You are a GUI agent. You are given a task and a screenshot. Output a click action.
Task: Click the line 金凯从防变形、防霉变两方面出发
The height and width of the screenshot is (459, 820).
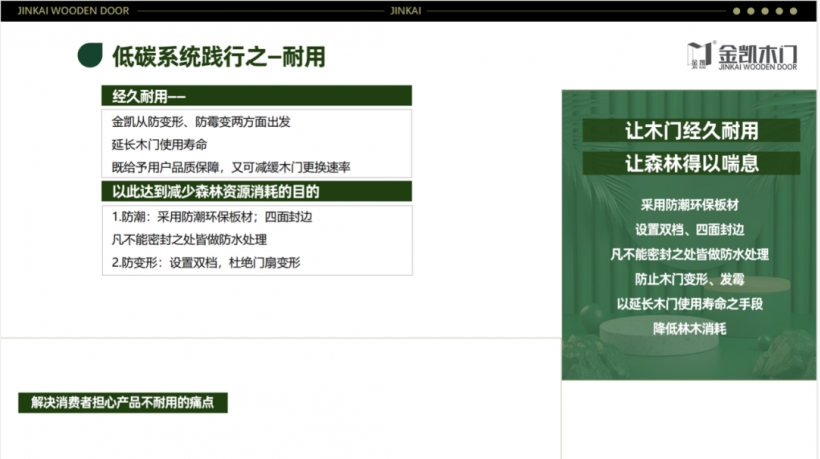pos(201,122)
